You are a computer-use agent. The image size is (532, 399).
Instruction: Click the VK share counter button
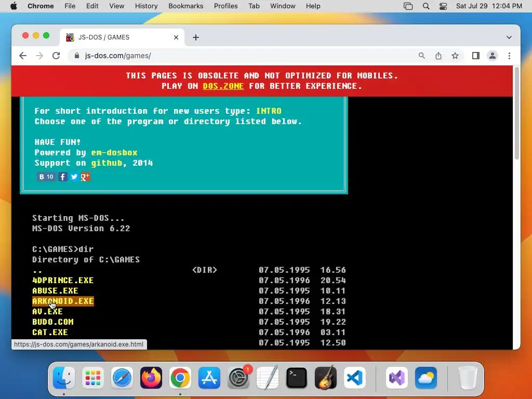(46, 177)
